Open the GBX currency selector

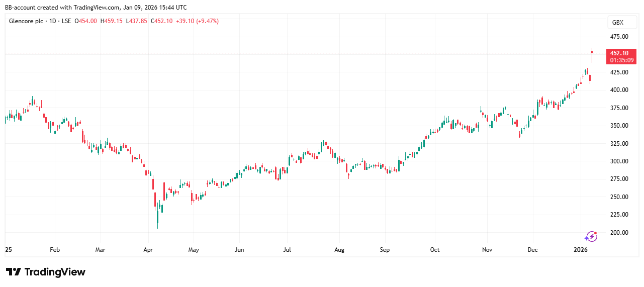(x=617, y=23)
